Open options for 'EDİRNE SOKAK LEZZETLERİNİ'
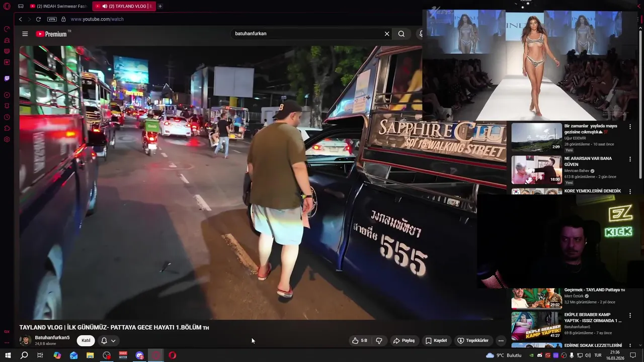This screenshot has height=362, width=644. tap(630, 346)
